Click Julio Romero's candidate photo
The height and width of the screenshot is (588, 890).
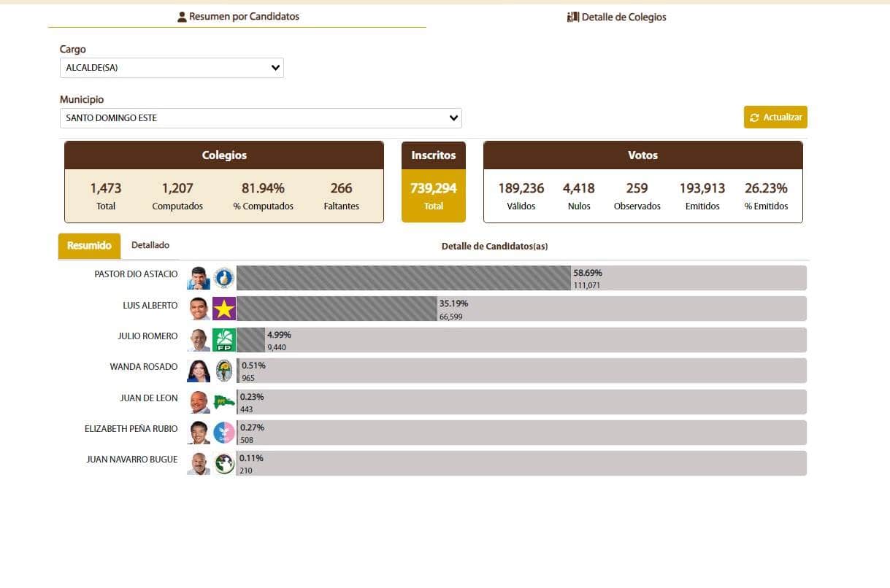(x=198, y=340)
